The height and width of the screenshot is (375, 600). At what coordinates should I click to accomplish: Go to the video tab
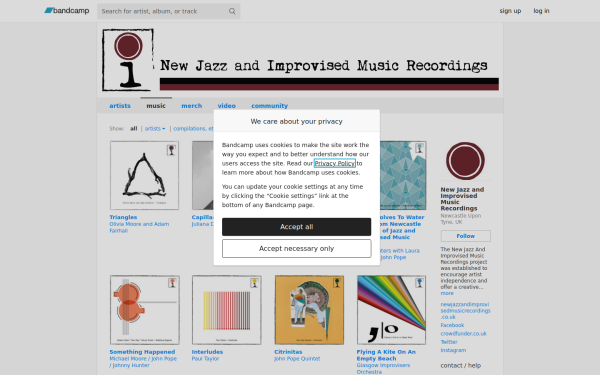[227, 106]
